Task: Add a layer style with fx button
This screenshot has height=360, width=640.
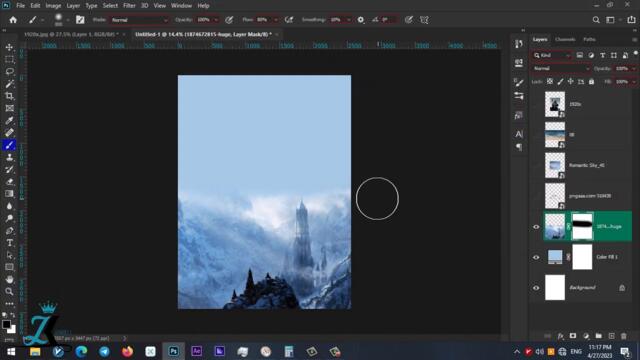Action: pos(560,336)
